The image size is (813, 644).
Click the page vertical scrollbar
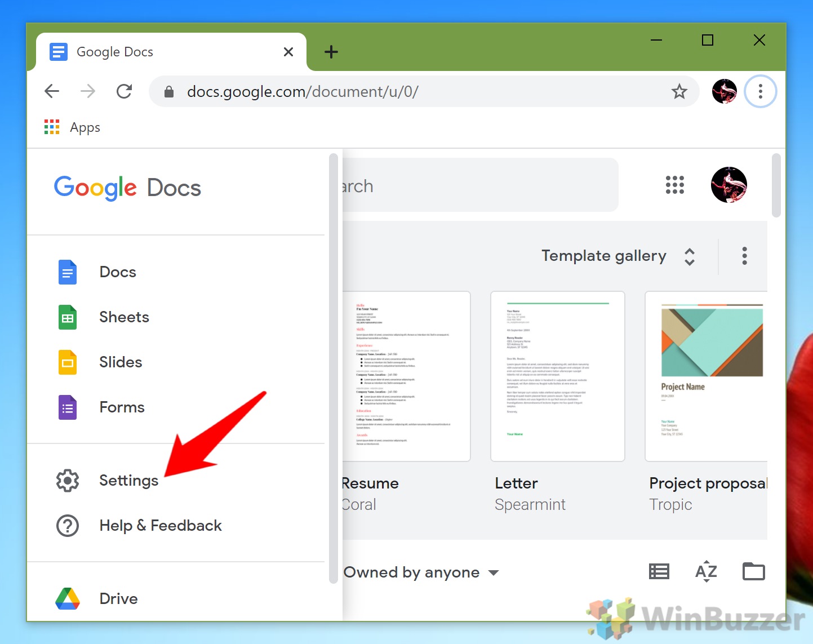[776, 185]
